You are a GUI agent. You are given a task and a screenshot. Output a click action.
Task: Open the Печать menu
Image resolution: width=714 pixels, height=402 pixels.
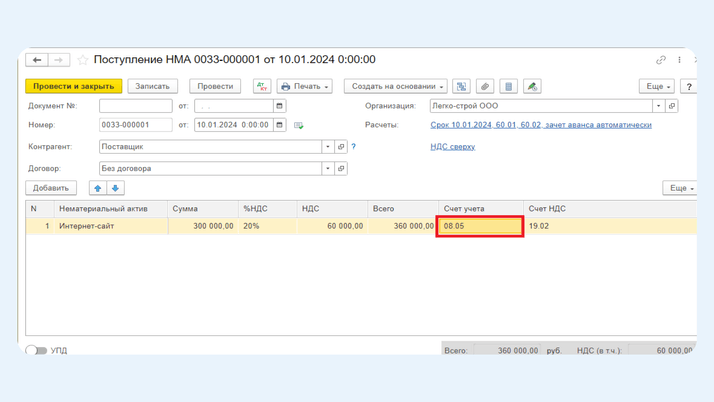click(305, 87)
